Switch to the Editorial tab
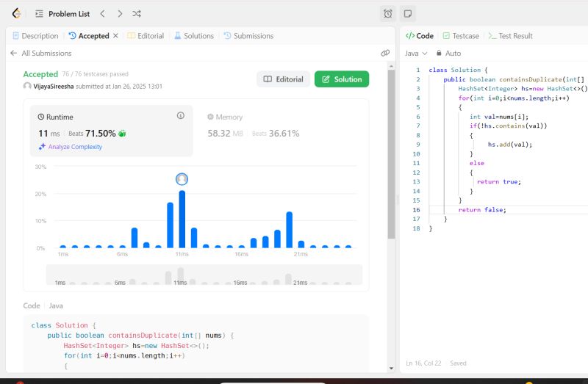588x384 pixels. pos(146,35)
